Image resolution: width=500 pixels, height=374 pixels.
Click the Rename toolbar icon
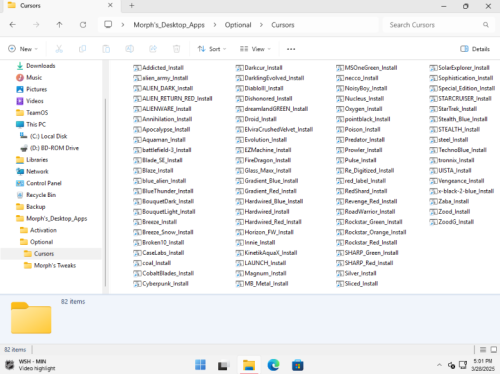point(129,49)
